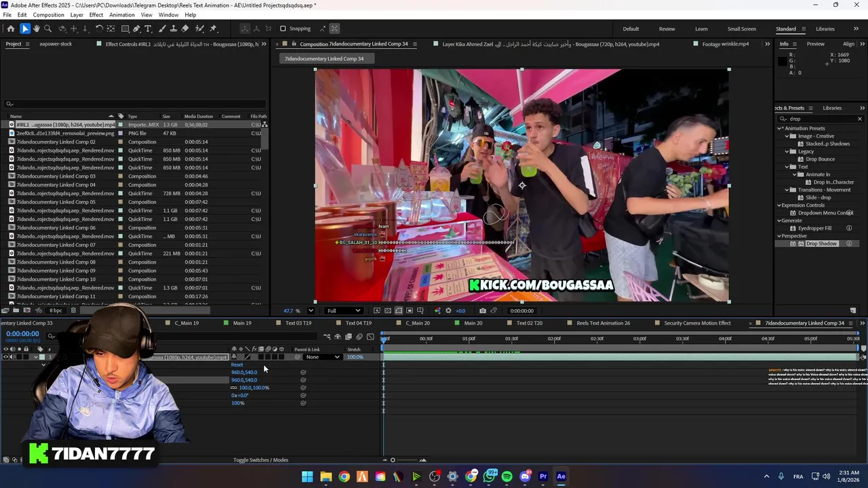Collapse the Image - Creative folder

[787, 136]
